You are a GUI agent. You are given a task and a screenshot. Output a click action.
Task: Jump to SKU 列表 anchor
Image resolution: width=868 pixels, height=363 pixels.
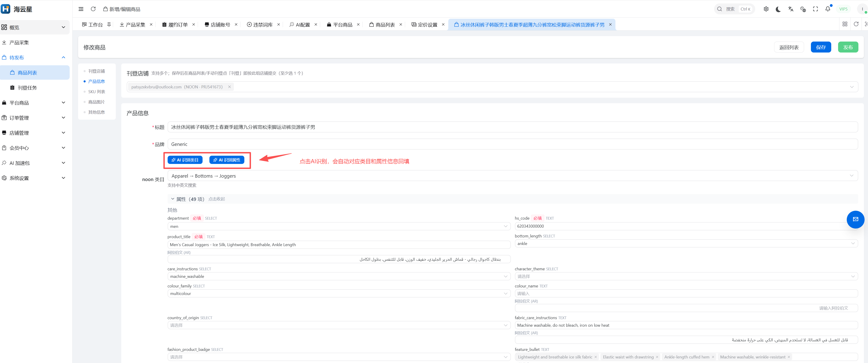click(x=96, y=92)
